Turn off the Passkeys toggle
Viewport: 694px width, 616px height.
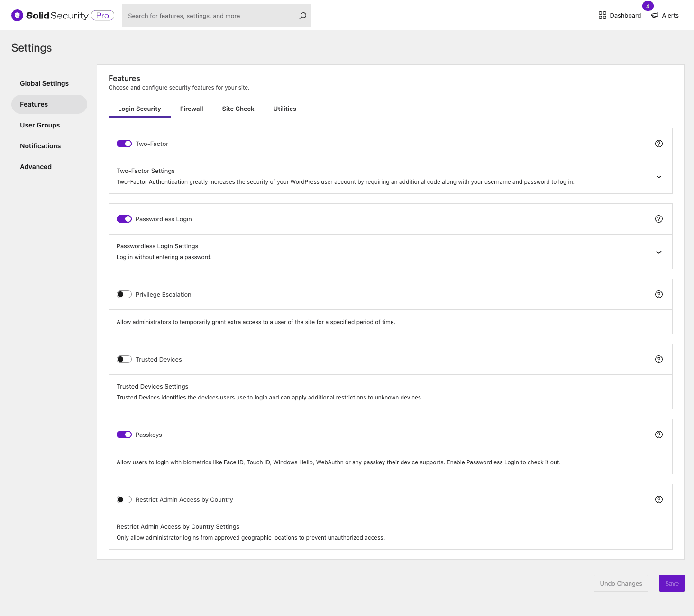point(124,435)
